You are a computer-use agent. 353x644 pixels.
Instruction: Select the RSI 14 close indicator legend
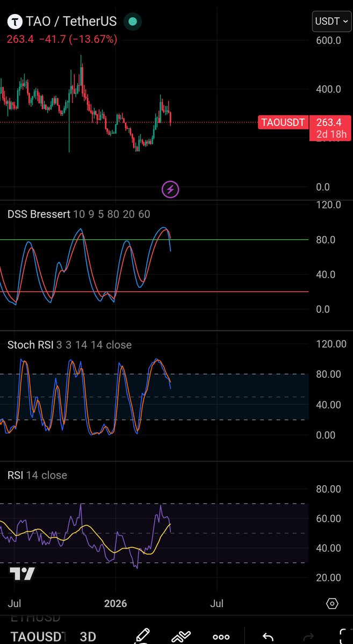(37, 475)
